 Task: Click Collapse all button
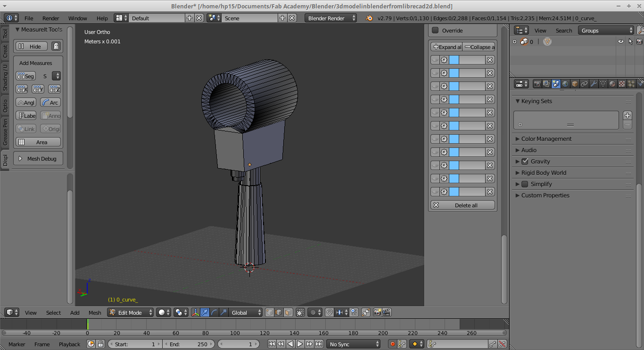pos(479,47)
